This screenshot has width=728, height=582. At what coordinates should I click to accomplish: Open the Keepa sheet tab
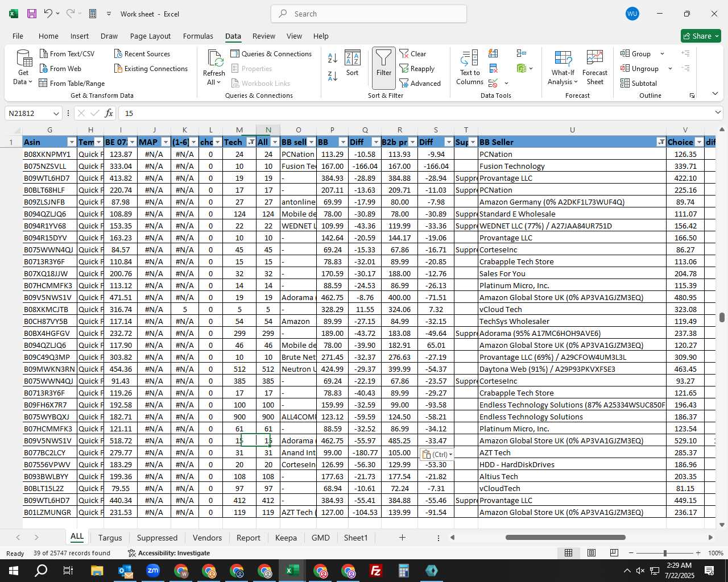tap(286, 538)
